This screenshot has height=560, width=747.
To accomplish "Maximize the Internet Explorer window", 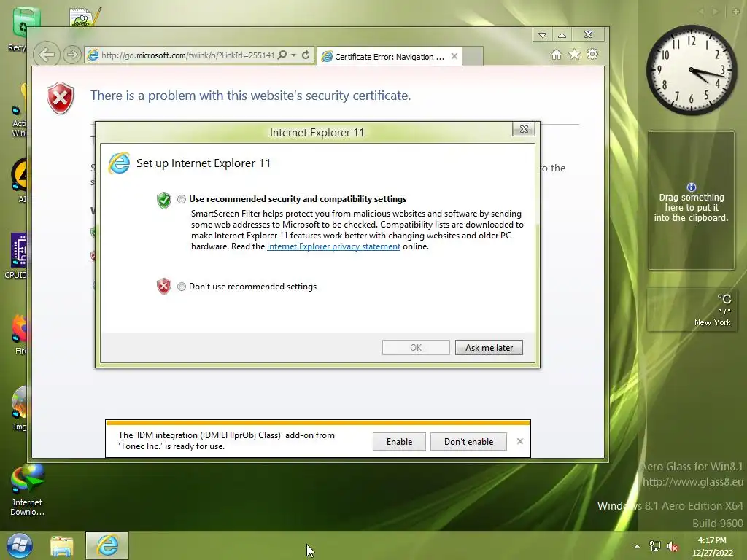I will [562, 35].
